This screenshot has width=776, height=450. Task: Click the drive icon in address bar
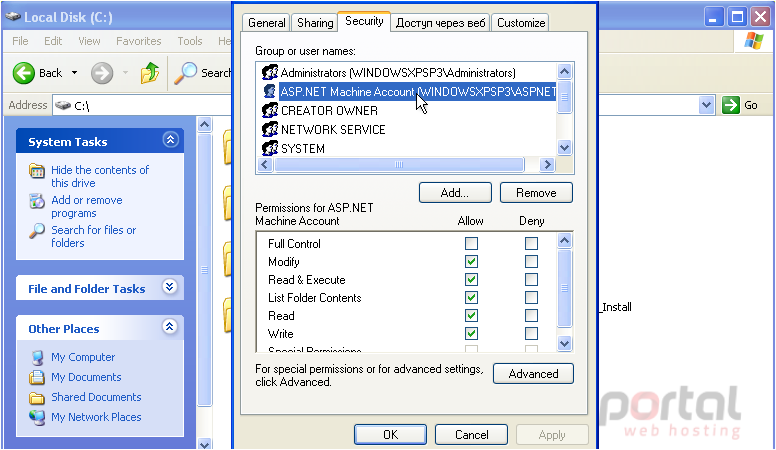tap(63, 105)
